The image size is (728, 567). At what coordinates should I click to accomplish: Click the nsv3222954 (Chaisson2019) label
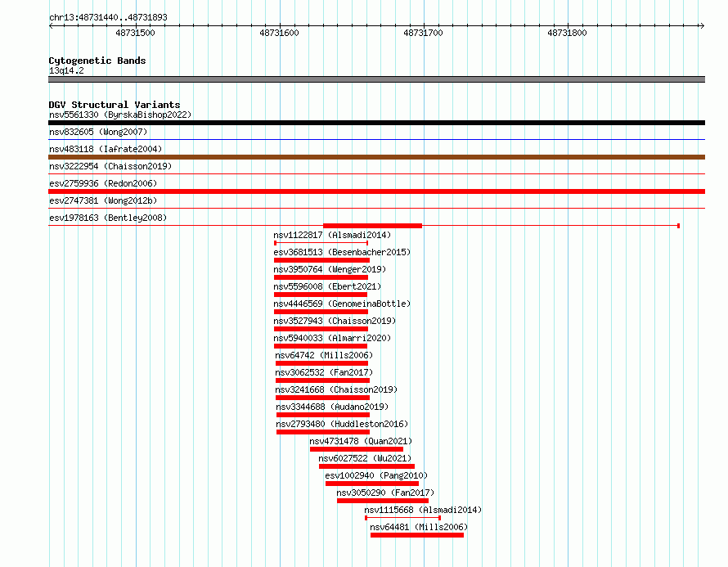point(110,166)
